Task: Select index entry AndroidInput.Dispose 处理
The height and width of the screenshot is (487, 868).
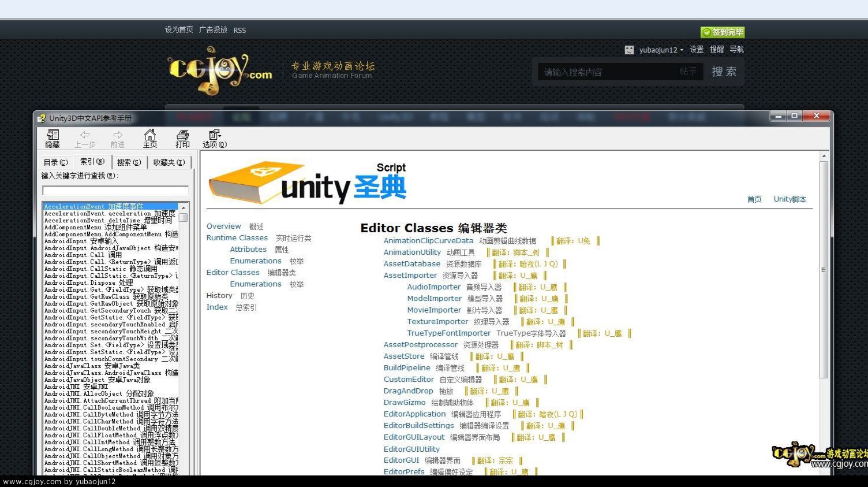Action: click(89, 282)
